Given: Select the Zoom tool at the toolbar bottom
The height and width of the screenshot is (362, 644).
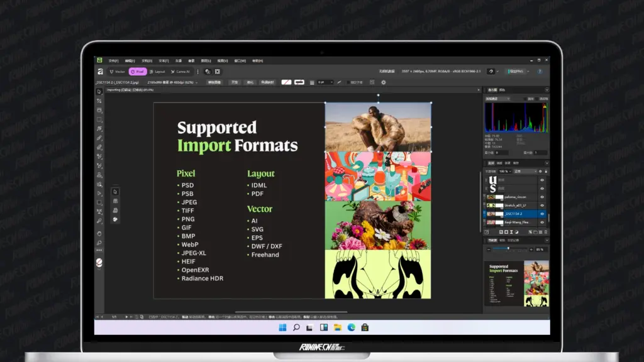Looking at the screenshot, I should click(x=99, y=243).
